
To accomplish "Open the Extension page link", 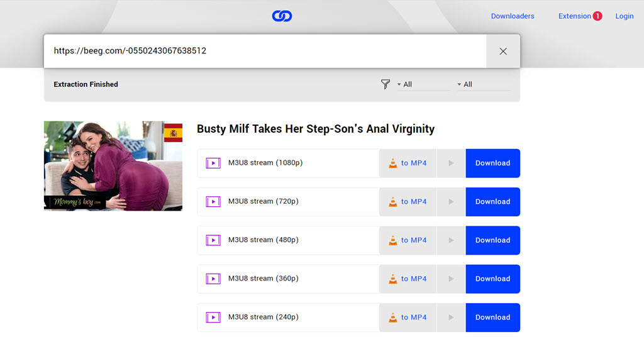I will click(x=575, y=16).
